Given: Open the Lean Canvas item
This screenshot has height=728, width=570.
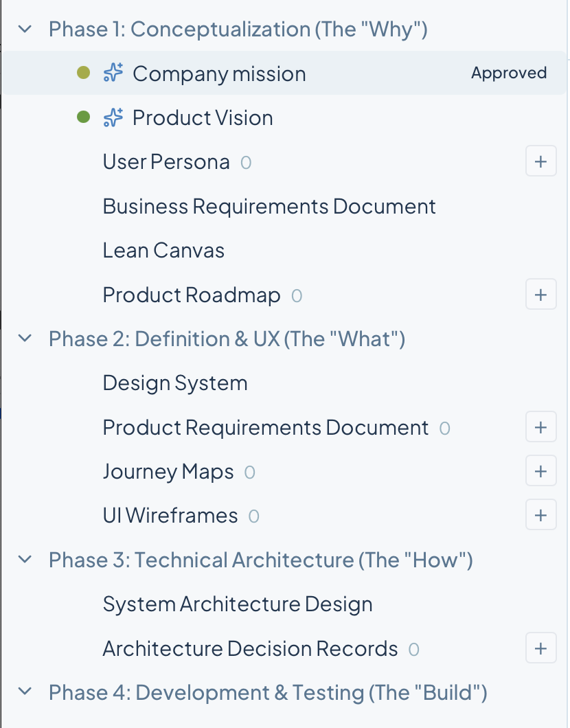Looking at the screenshot, I should (163, 251).
